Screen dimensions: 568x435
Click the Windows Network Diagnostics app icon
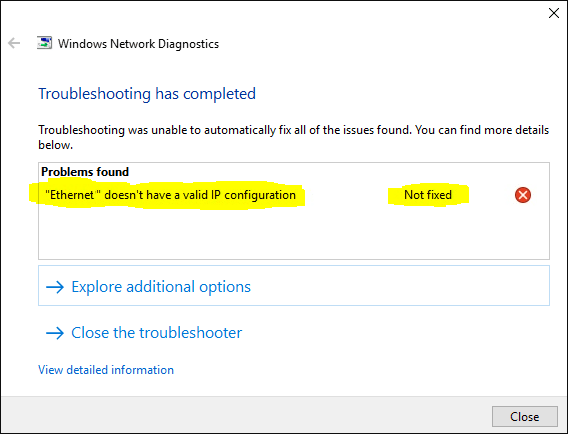pyautogui.click(x=44, y=43)
